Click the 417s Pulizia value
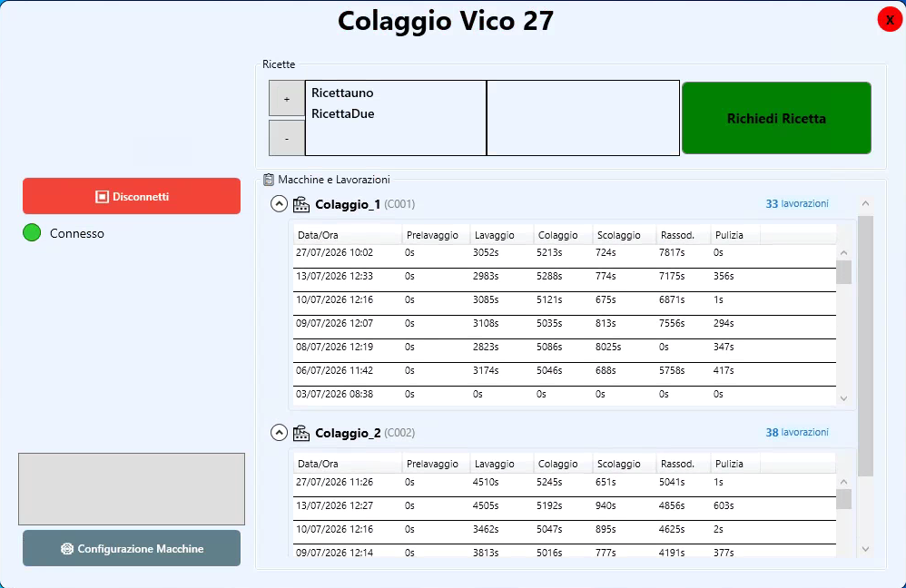This screenshot has width=906, height=588. point(724,370)
